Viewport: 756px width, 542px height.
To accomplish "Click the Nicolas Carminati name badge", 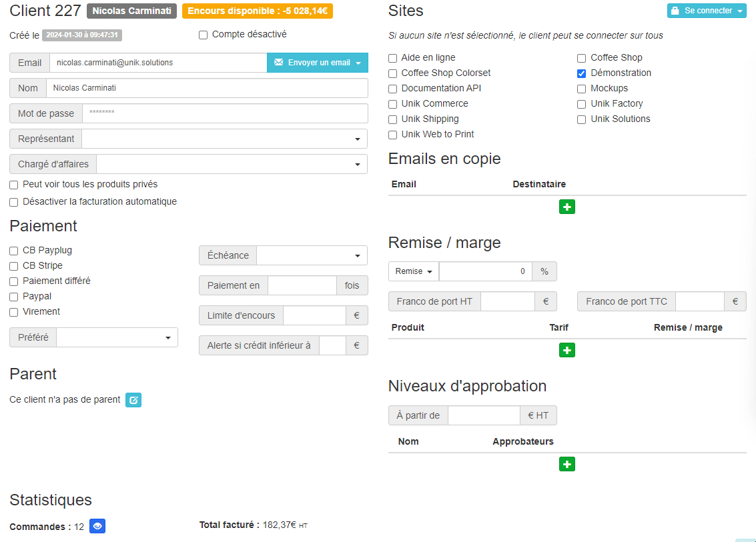I will click(x=131, y=11).
